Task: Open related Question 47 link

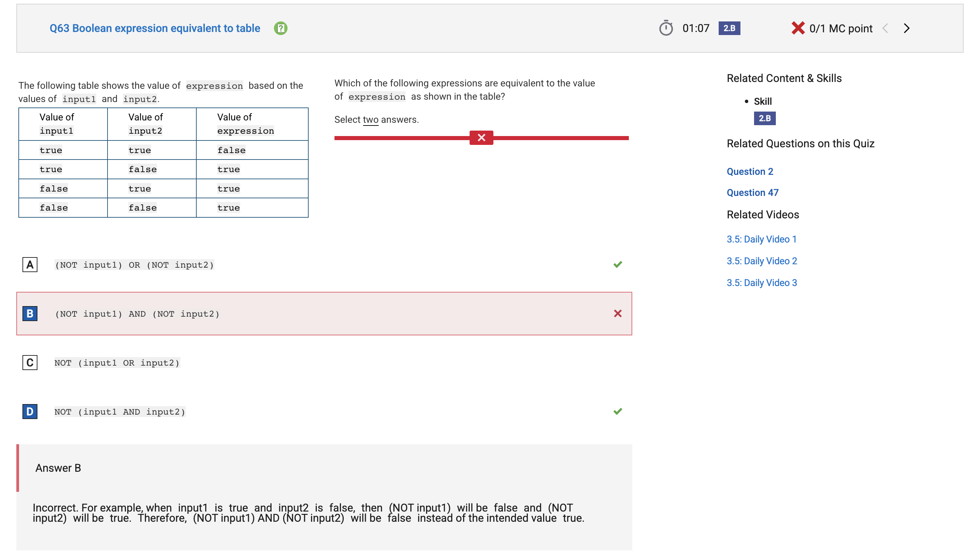Action: pos(752,193)
